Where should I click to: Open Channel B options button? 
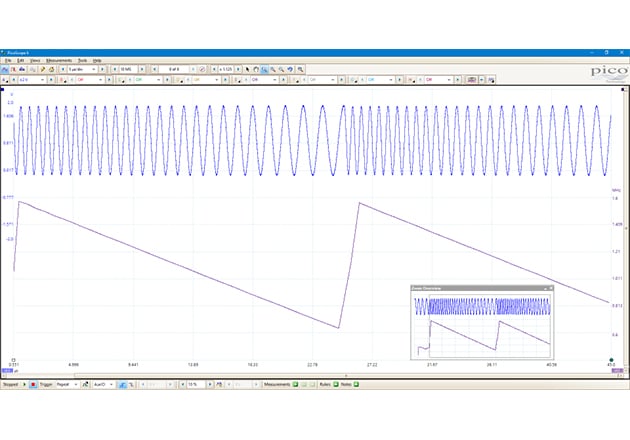point(62,80)
